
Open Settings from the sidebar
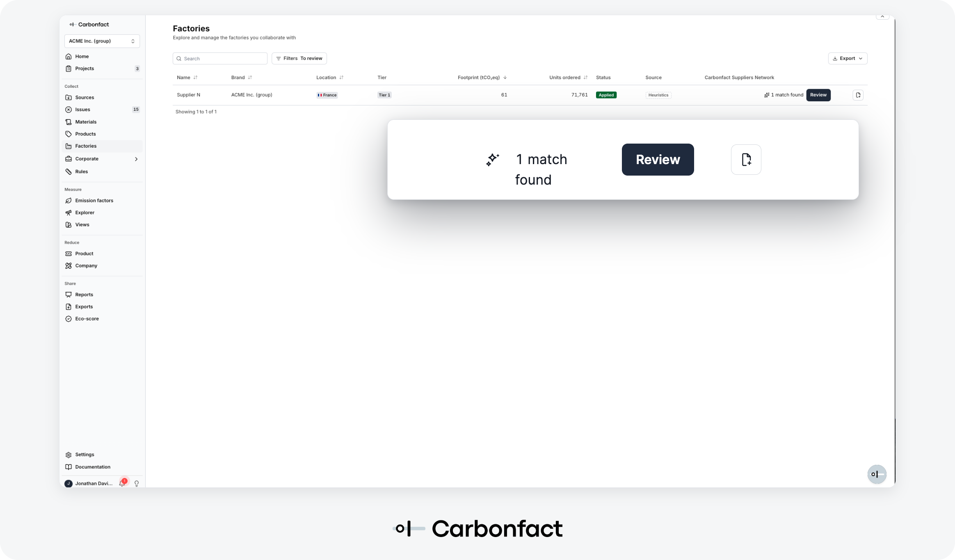(x=102, y=455)
